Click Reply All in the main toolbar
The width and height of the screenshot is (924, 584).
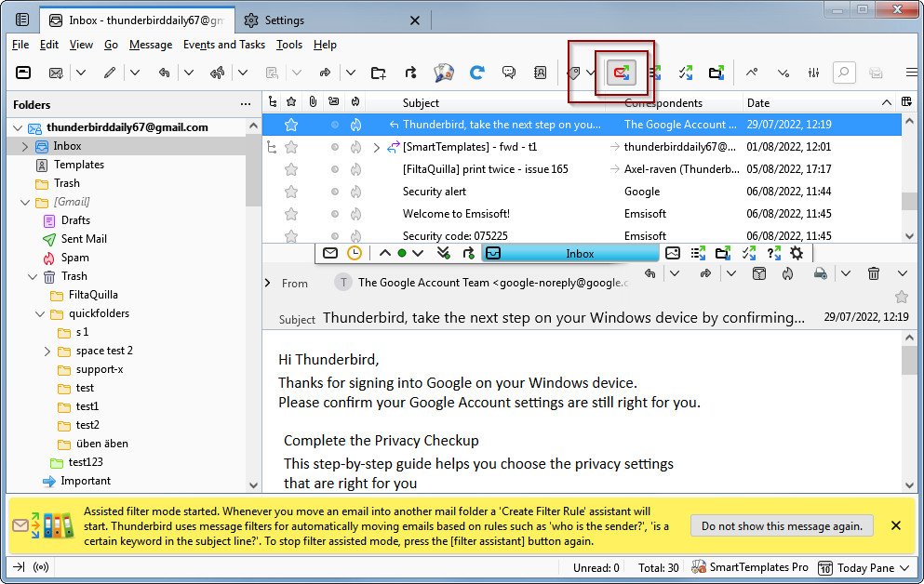tap(217, 73)
